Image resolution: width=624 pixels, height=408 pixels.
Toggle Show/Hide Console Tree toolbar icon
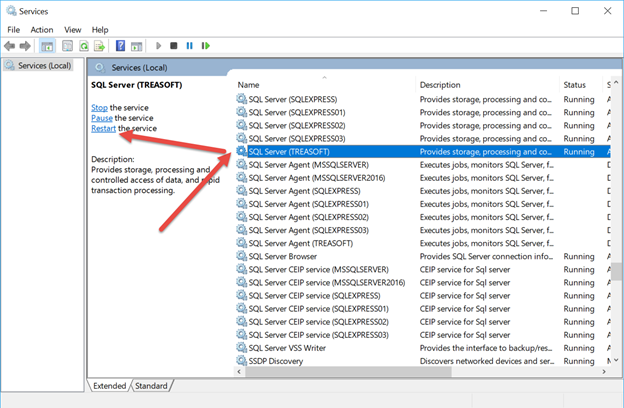[x=47, y=46]
